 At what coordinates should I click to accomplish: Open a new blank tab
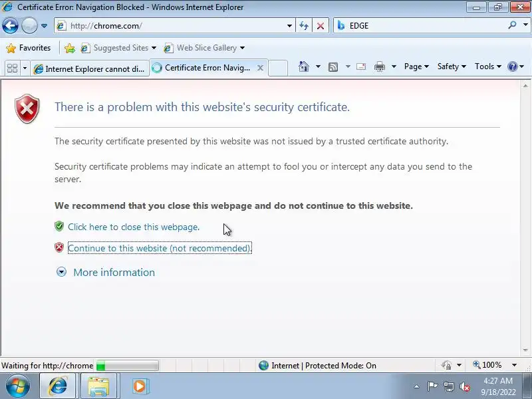[x=278, y=68]
